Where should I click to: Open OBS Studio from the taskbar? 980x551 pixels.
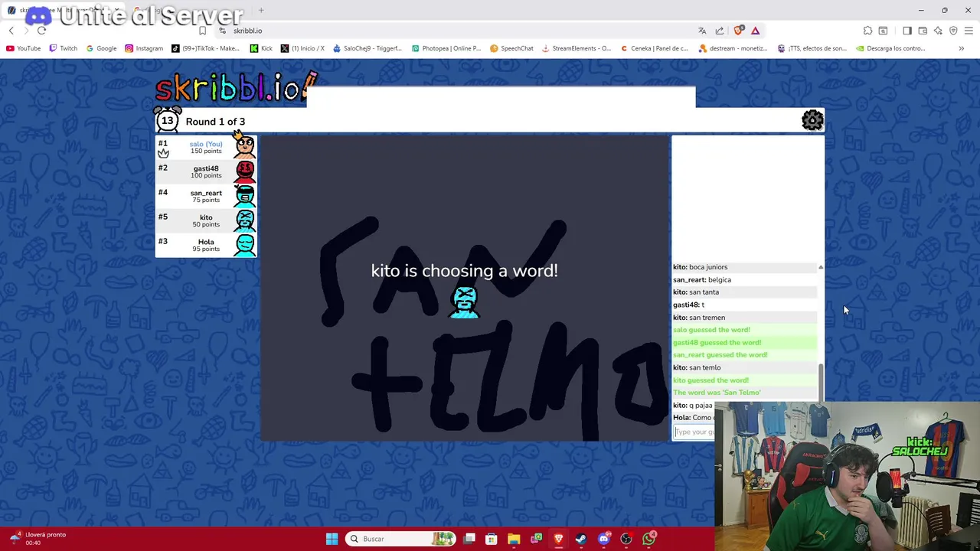click(626, 539)
